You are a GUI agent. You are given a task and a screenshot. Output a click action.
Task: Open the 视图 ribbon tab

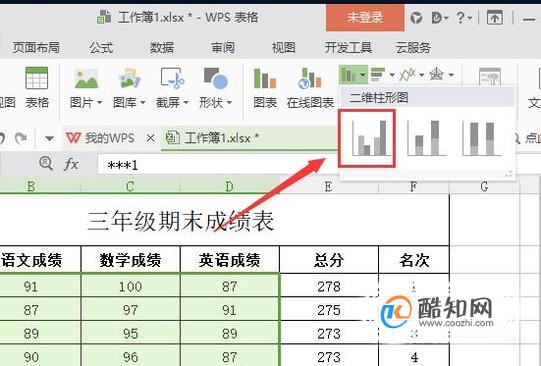[x=284, y=48]
